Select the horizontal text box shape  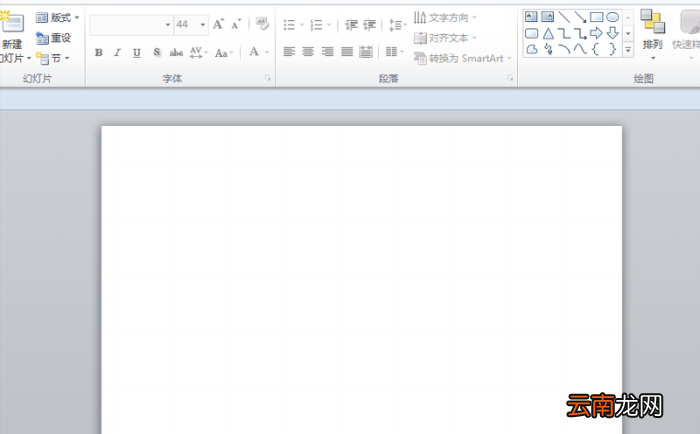point(531,17)
